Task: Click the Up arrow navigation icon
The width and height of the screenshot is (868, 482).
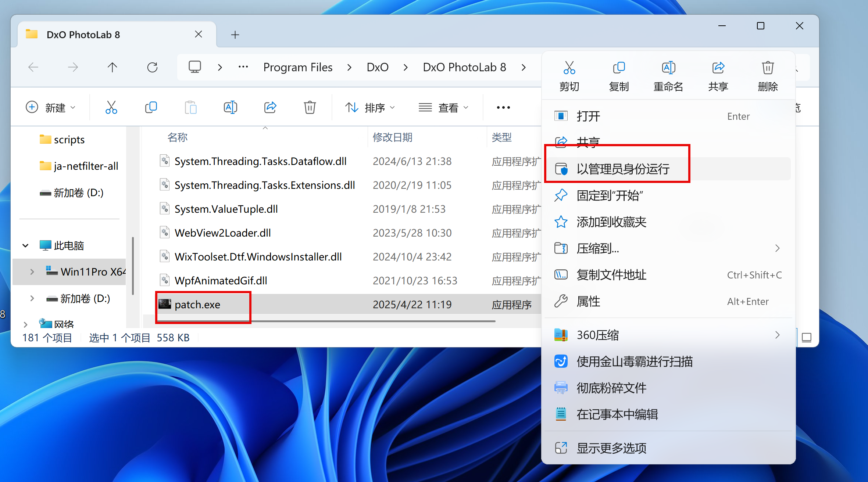Action: (x=112, y=67)
